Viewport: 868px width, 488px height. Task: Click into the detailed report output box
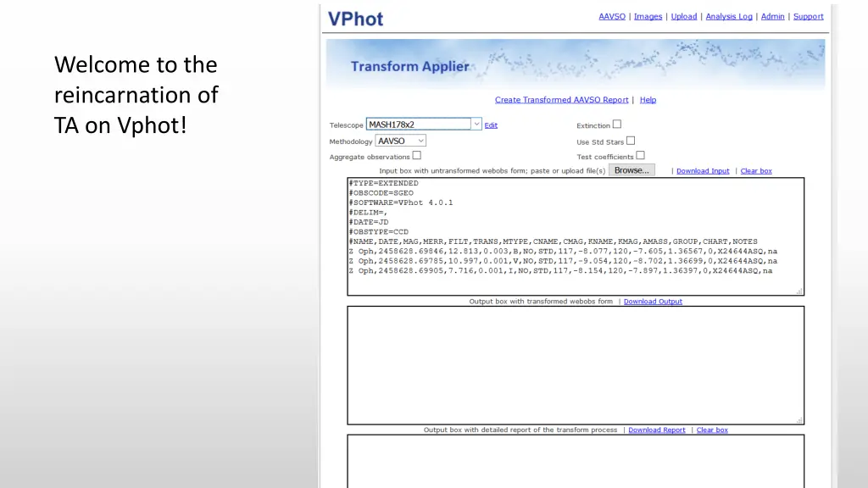[576, 462]
